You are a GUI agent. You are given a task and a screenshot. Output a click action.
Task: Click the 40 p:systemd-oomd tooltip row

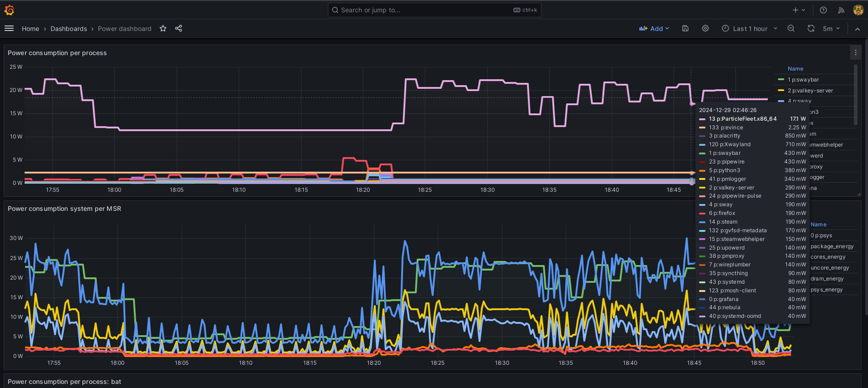752,316
